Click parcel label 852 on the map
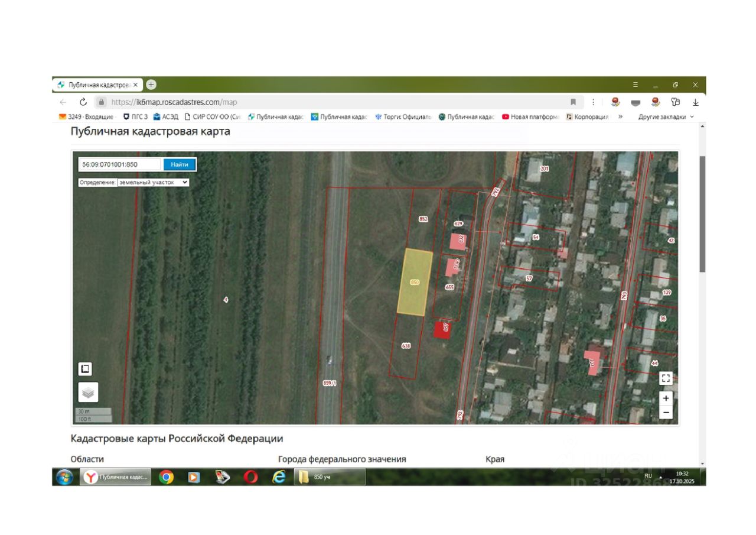The width and height of the screenshot is (756, 535). click(423, 219)
